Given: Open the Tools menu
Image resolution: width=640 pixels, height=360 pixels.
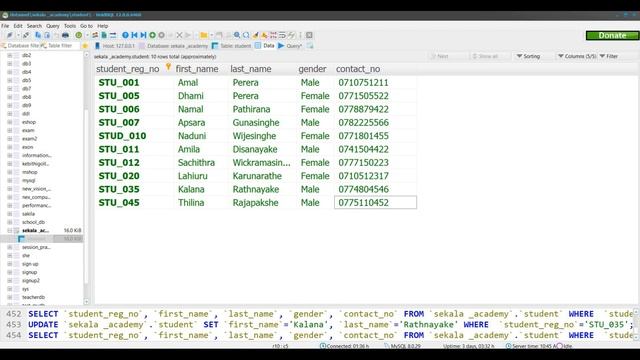Looking at the screenshot, I should pos(70,26).
